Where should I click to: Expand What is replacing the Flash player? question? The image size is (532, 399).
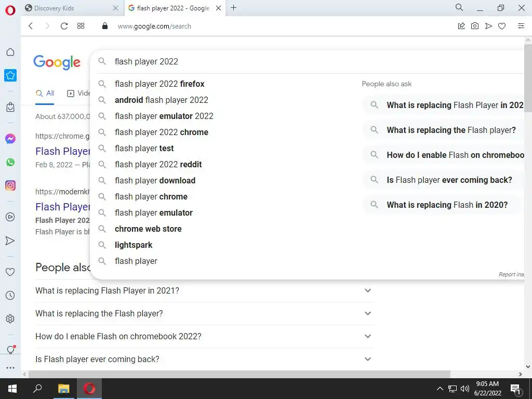click(x=205, y=313)
